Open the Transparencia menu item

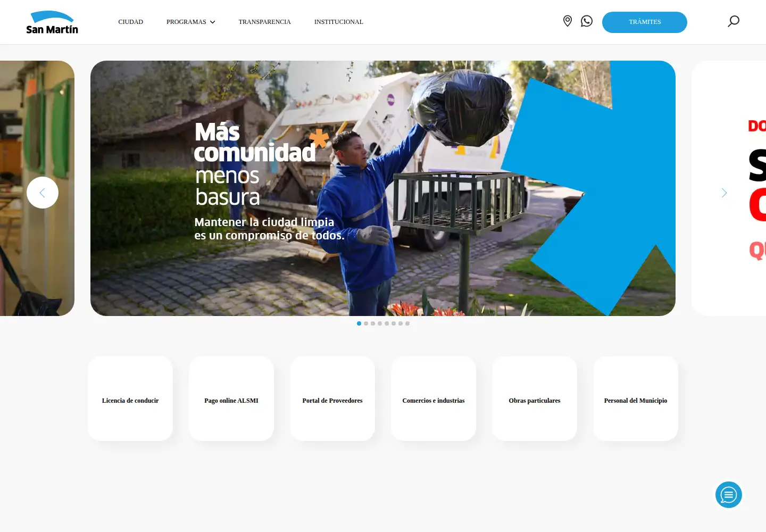pos(265,22)
